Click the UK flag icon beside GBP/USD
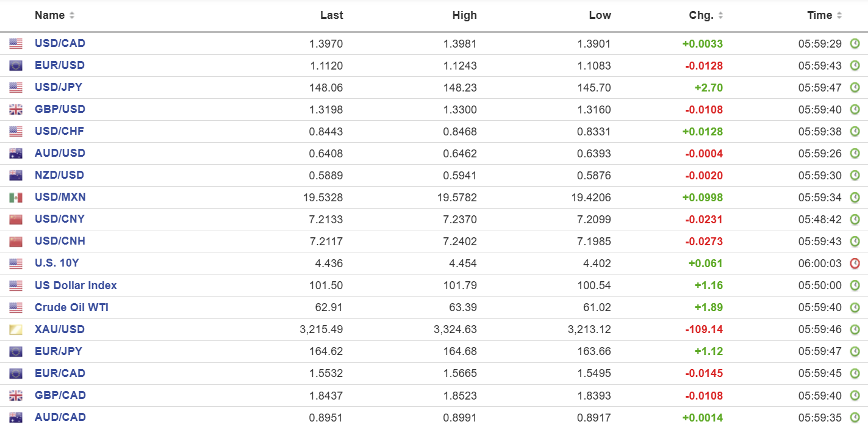Image resolution: width=868 pixels, height=427 pixels. click(16, 110)
